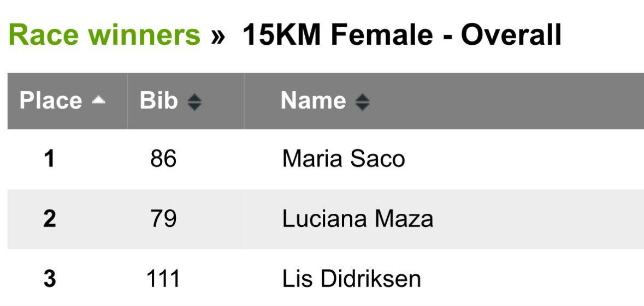Click bib number 79
644x306 pixels.
click(x=163, y=219)
